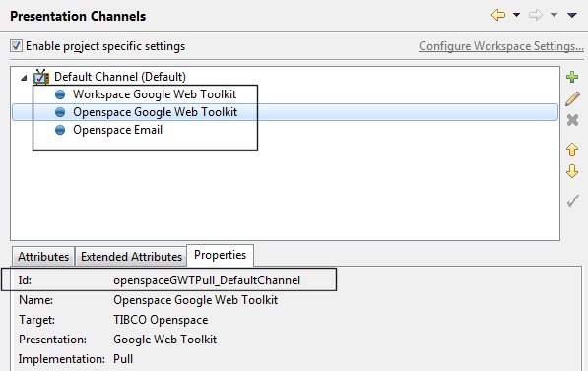Click the grey X delete channel icon
Image resolution: width=588 pixels, height=371 pixels.
pyautogui.click(x=572, y=120)
